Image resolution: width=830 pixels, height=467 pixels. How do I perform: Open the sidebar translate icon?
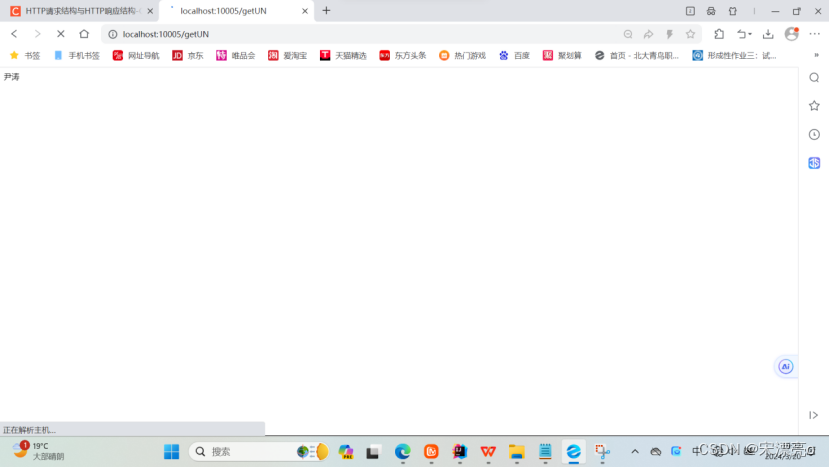pyautogui.click(x=814, y=163)
